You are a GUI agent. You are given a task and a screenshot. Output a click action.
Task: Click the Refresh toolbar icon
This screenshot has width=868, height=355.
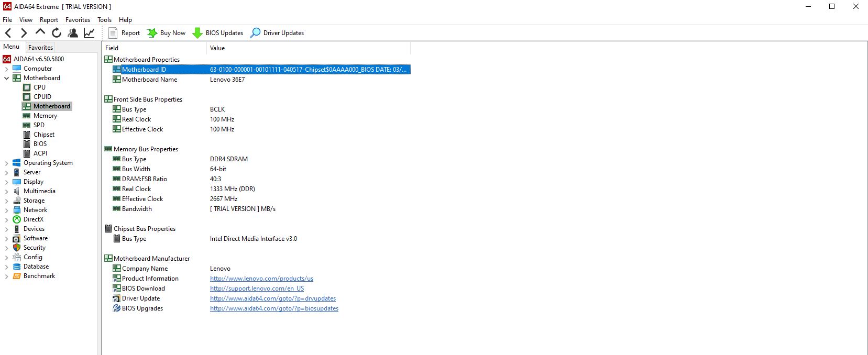point(57,33)
